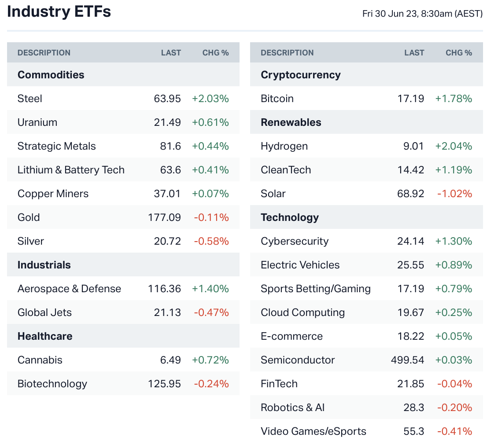Open the Hydrogen ETF row

pos(284,146)
